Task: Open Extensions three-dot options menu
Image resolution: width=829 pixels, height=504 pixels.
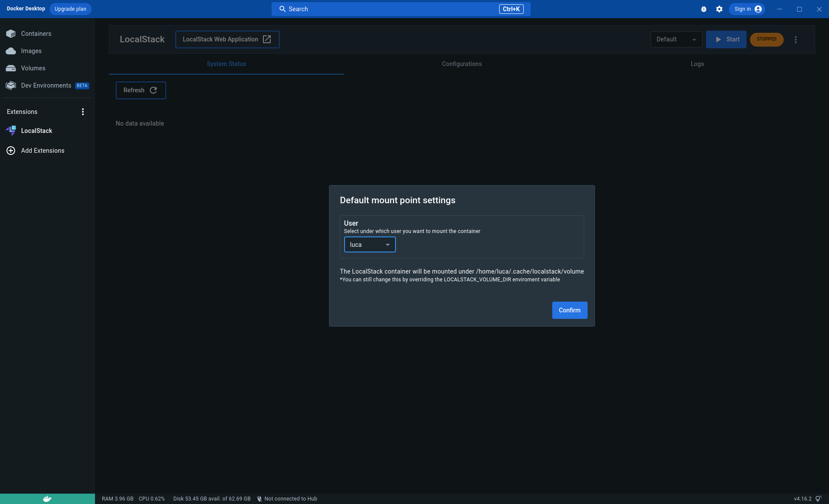Action: click(83, 112)
